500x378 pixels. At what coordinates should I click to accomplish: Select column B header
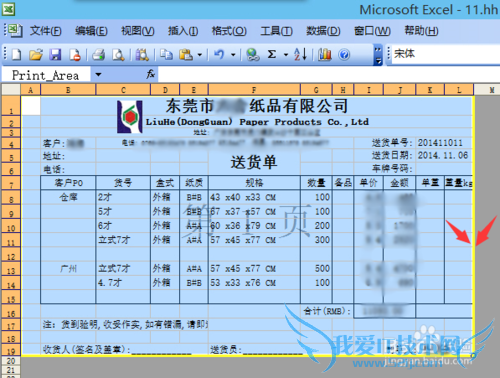pyautogui.click(x=68, y=90)
